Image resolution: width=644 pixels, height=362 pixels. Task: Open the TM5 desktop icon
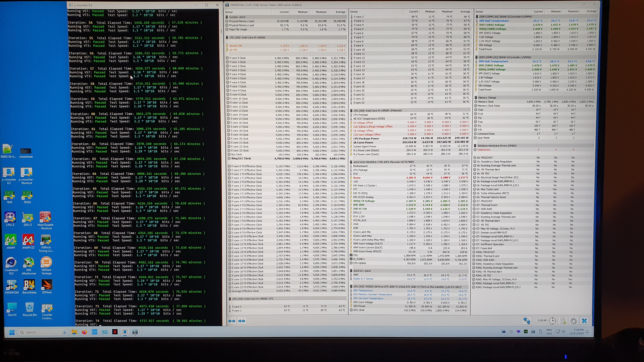(9, 197)
